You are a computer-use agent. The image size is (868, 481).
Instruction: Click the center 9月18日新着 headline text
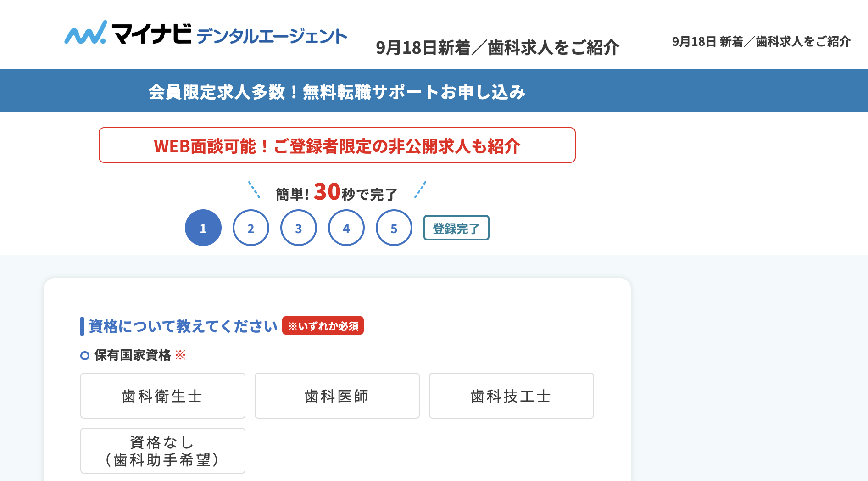pos(497,48)
